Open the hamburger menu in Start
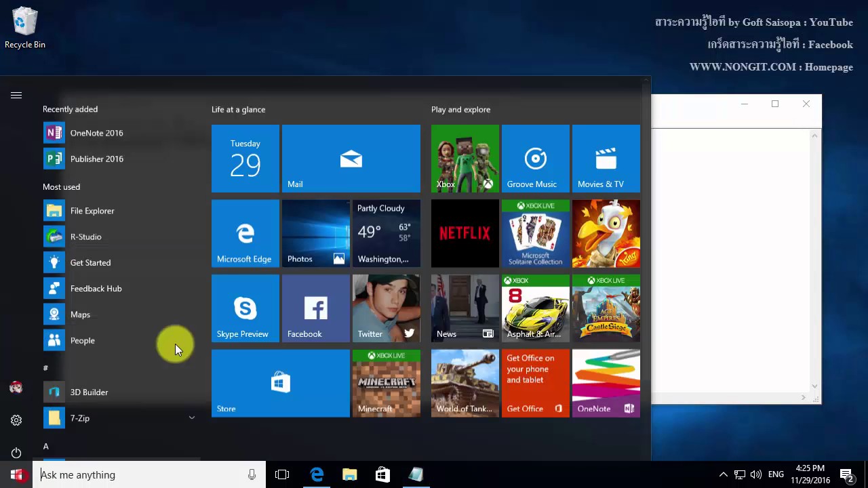 coord(16,96)
